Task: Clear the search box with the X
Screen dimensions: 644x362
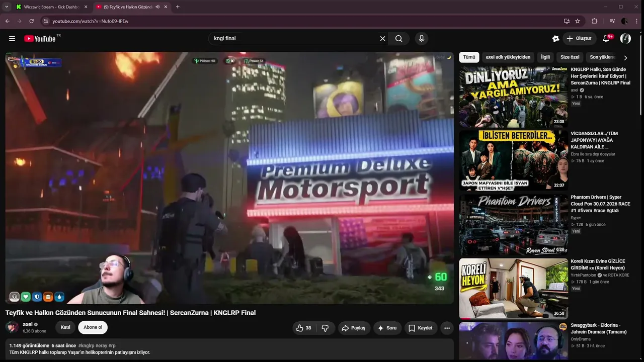Action: click(382, 39)
